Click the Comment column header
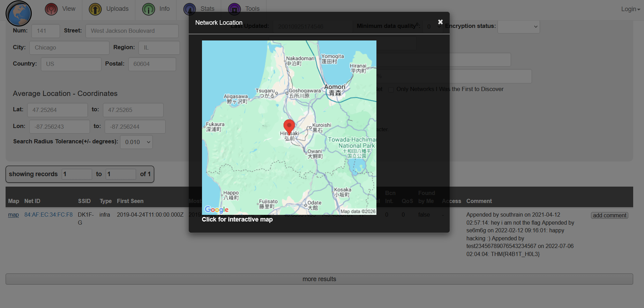Image resolution: width=644 pixels, height=308 pixels. tap(479, 201)
